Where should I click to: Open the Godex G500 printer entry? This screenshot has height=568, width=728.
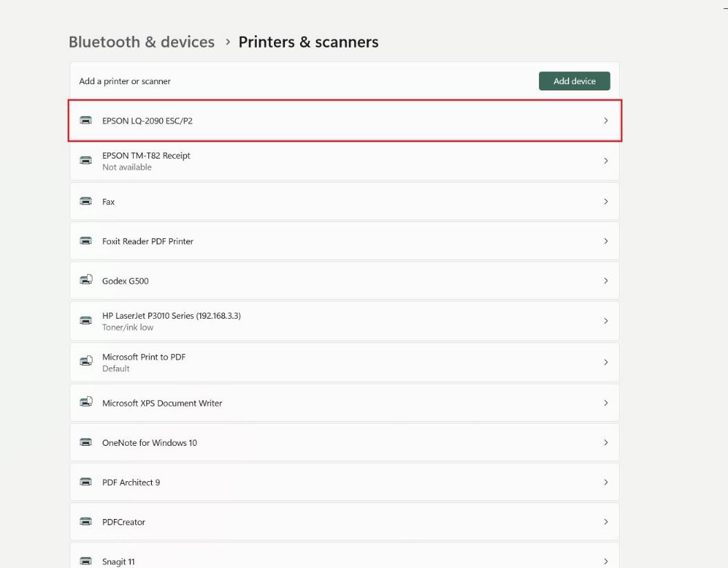click(125, 281)
